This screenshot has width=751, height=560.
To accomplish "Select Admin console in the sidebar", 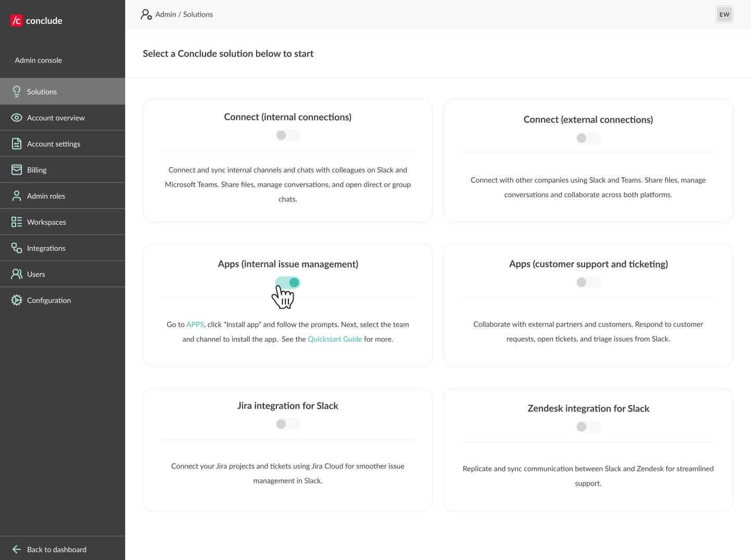I will (x=39, y=60).
